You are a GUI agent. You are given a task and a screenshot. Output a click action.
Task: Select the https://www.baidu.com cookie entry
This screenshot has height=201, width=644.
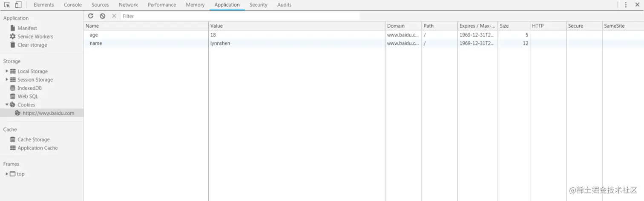[x=42, y=113]
